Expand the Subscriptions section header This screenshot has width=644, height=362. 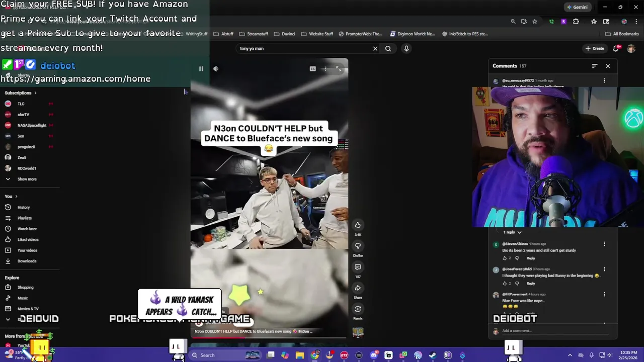click(x=21, y=93)
